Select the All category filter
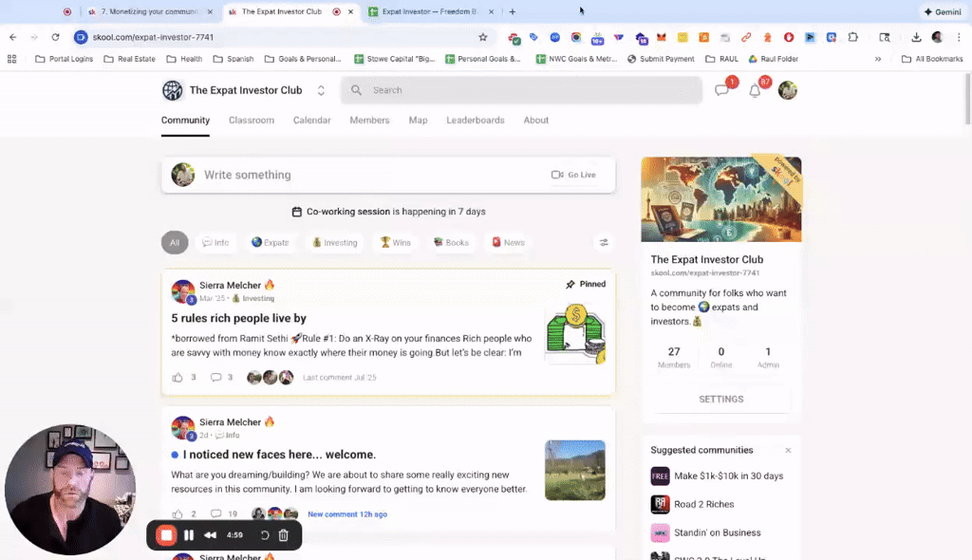The height and width of the screenshot is (560, 972). pyautogui.click(x=175, y=242)
